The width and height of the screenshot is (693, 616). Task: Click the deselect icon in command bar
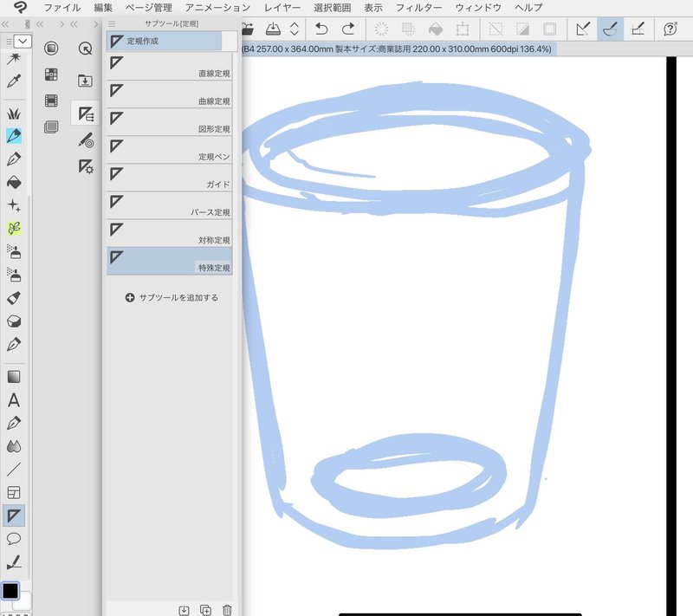pyautogui.click(x=495, y=29)
